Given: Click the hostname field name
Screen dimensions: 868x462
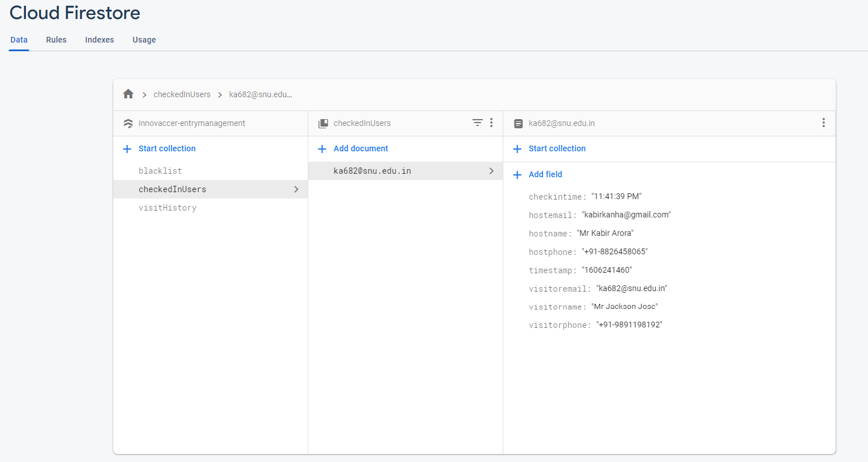Looking at the screenshot, I should pos(550,234).
